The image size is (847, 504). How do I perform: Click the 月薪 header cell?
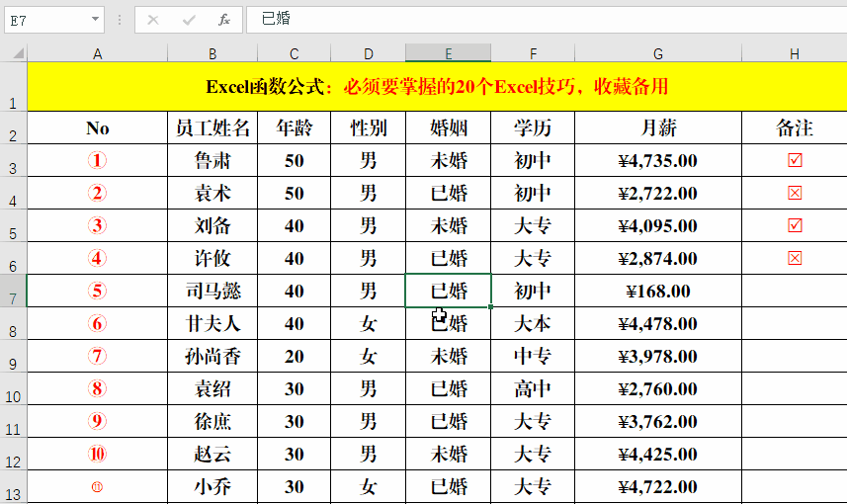[x=658, y=128]
